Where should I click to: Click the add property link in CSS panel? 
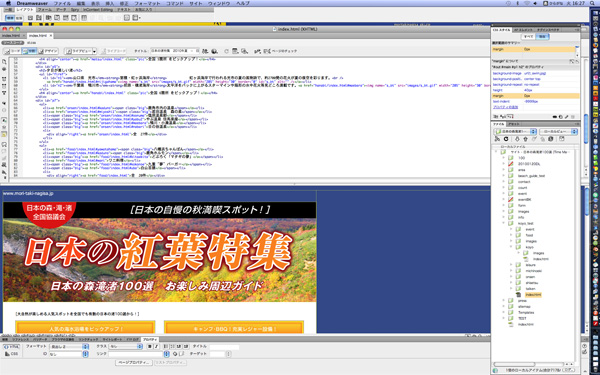504,107
